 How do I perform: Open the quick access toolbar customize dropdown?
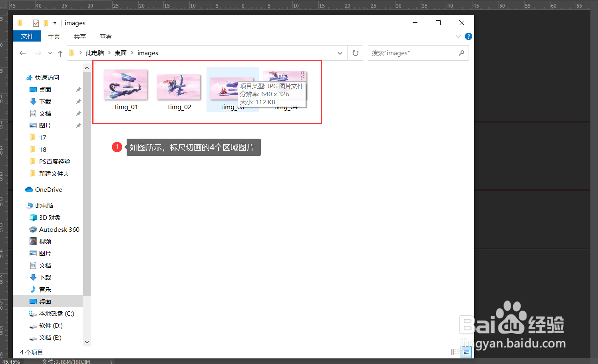(x=55, y=23)
